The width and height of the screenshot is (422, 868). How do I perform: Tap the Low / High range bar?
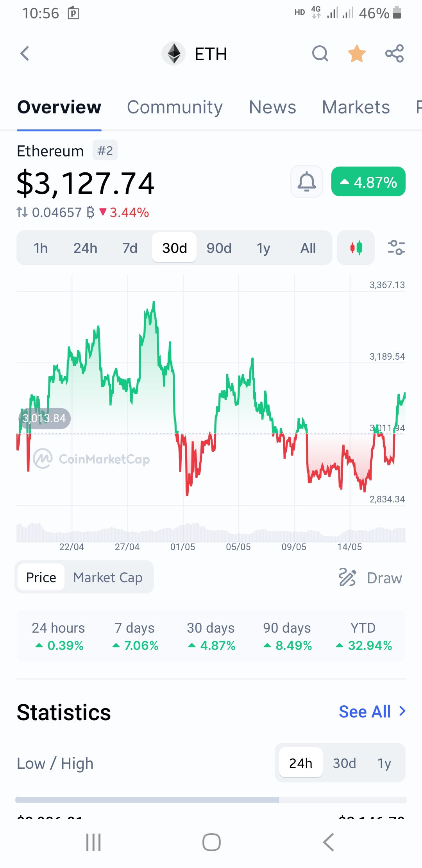point(211,800)
